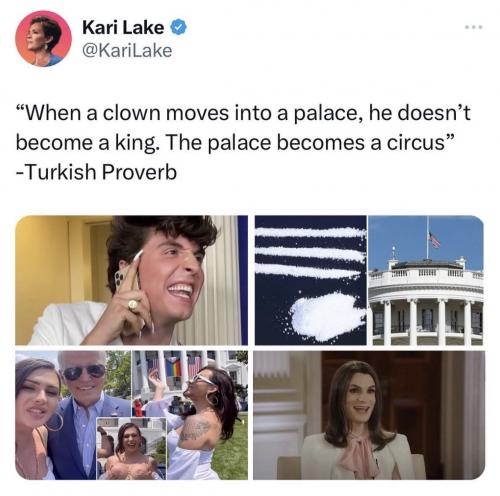Select the clown and palace quote text

243,128
